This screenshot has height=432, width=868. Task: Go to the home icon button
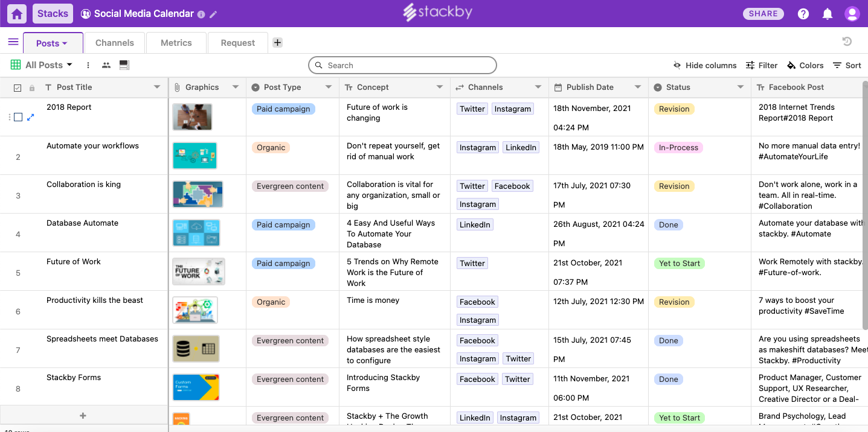pyautogui.click(x=17, y=13)
